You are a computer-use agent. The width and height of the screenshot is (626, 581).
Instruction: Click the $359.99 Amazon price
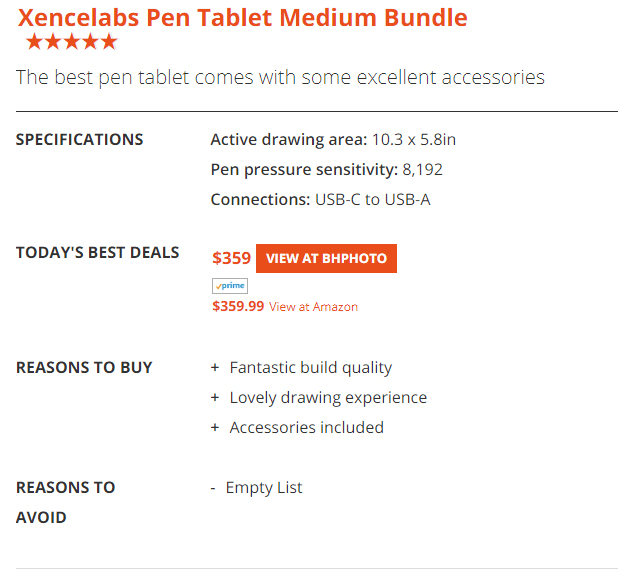click(238, 307)
